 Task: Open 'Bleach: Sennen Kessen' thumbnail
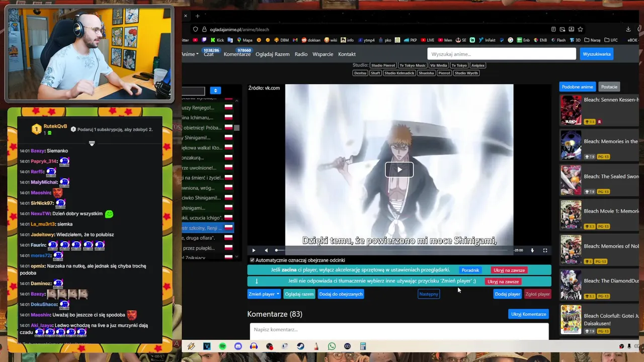click(x=571, y=110)
